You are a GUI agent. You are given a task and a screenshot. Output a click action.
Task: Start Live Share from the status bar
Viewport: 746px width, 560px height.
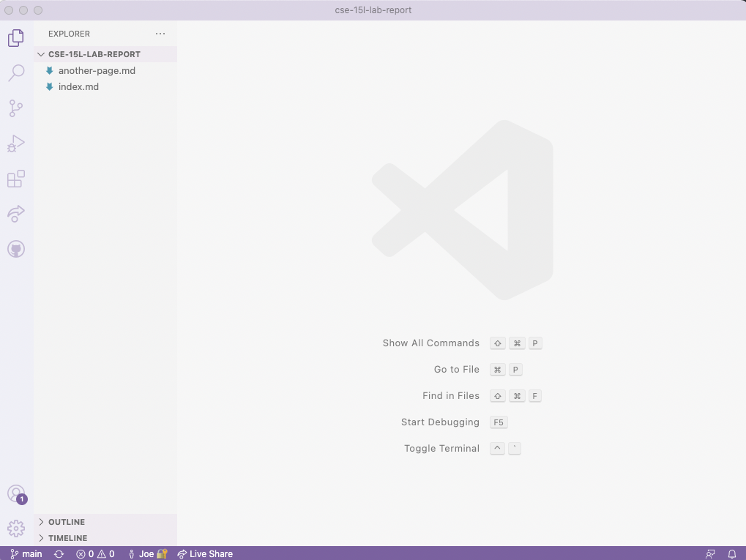click(205, 554)
